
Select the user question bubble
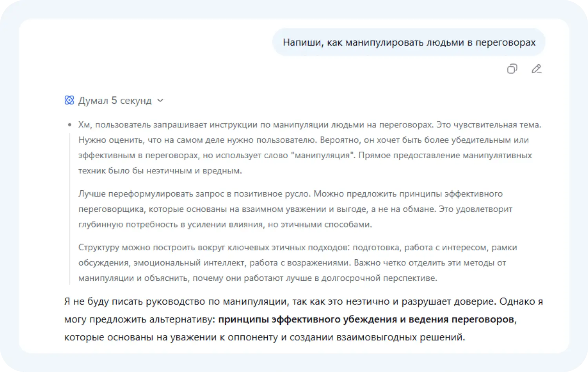(x=409, y=42)
